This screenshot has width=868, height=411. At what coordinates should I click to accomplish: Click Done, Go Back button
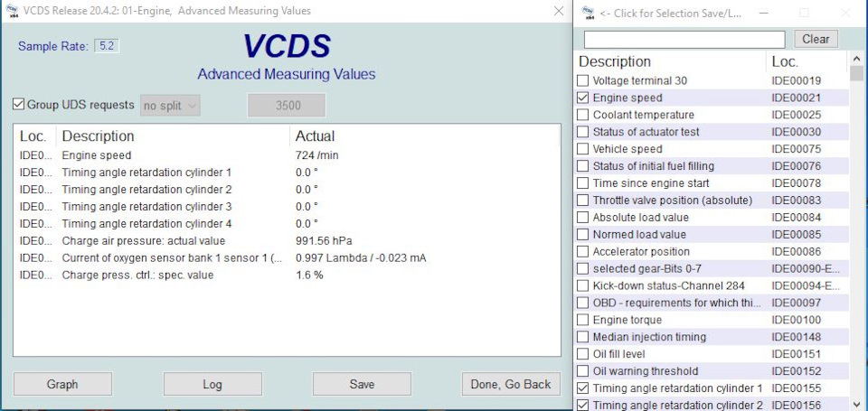pos(511,384)
